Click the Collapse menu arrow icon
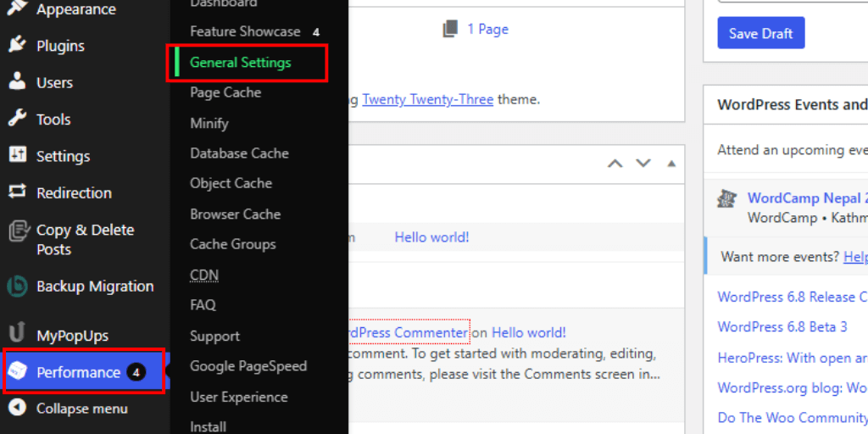This screenshot has width=868, height=434. pos(17,408)
